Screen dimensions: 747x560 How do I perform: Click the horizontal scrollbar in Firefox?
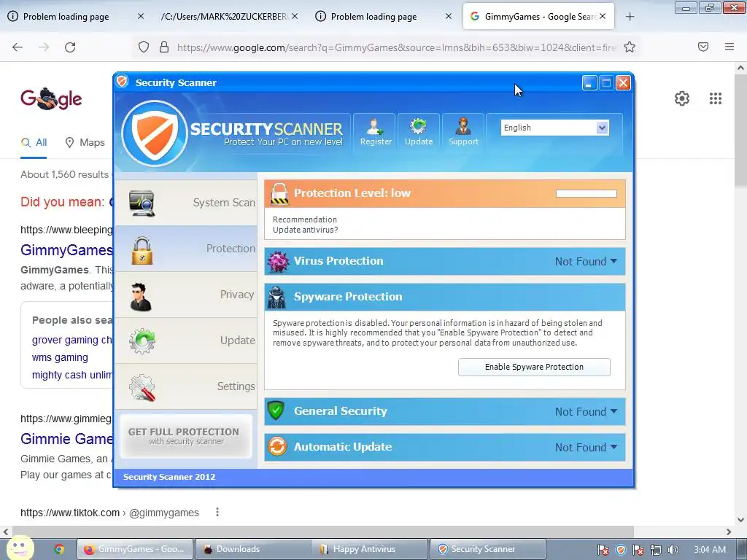[322, 532]
